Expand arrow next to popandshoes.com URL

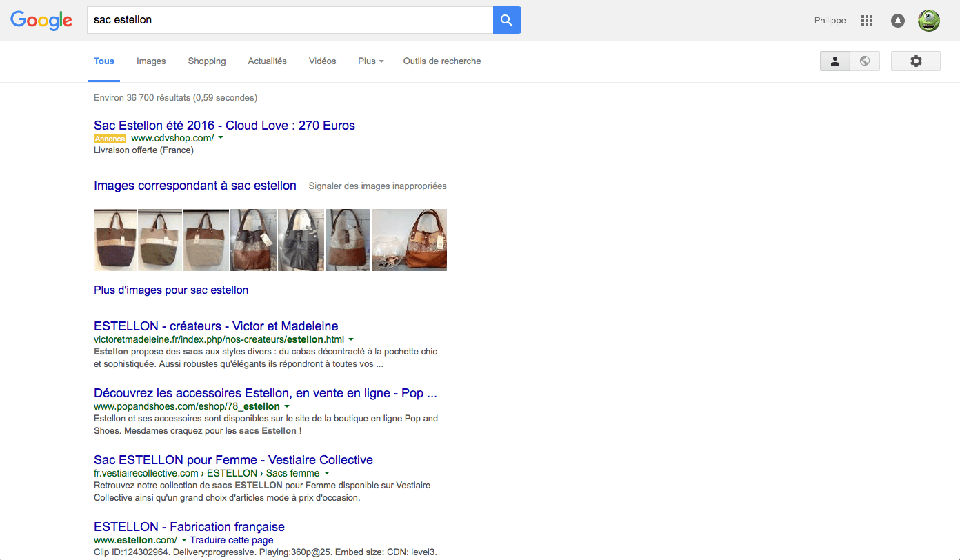pyautogui.click(x=287, y=406)
